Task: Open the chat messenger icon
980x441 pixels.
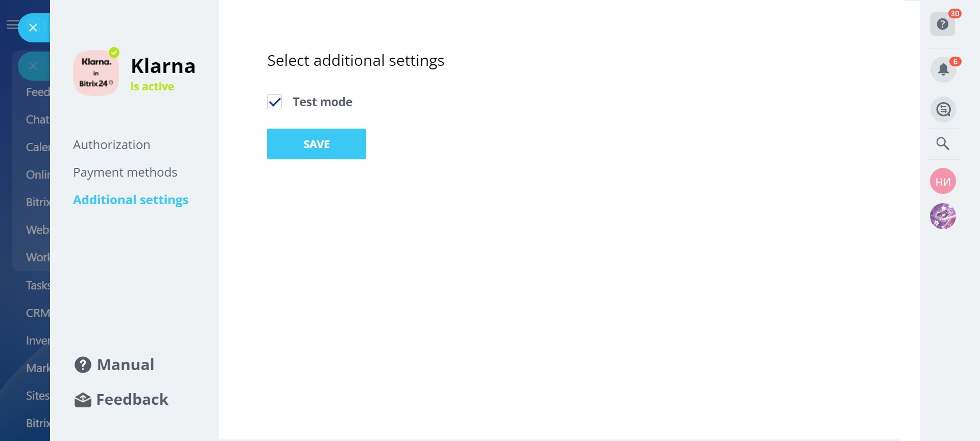Action: [943, 109]
